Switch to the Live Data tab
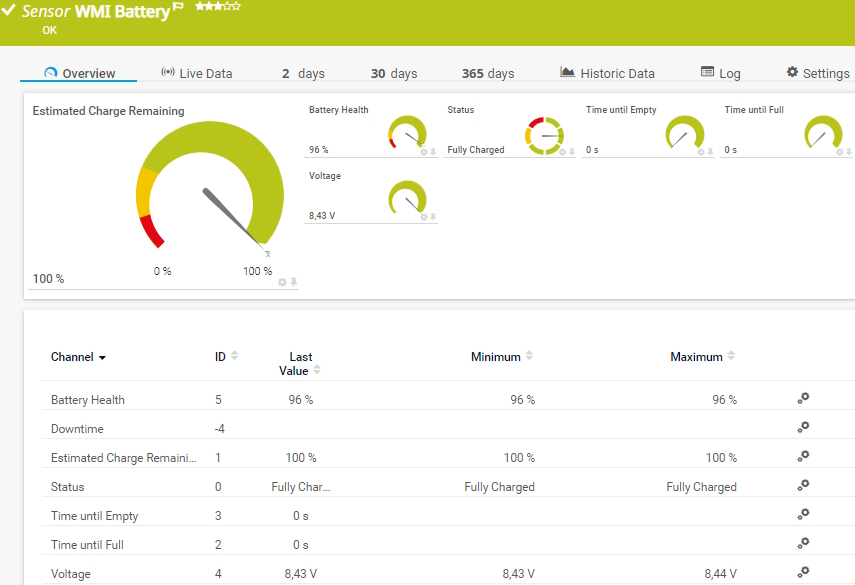This screenshot has width=855, height=585. pyautogui.click(x=197, y=73)
